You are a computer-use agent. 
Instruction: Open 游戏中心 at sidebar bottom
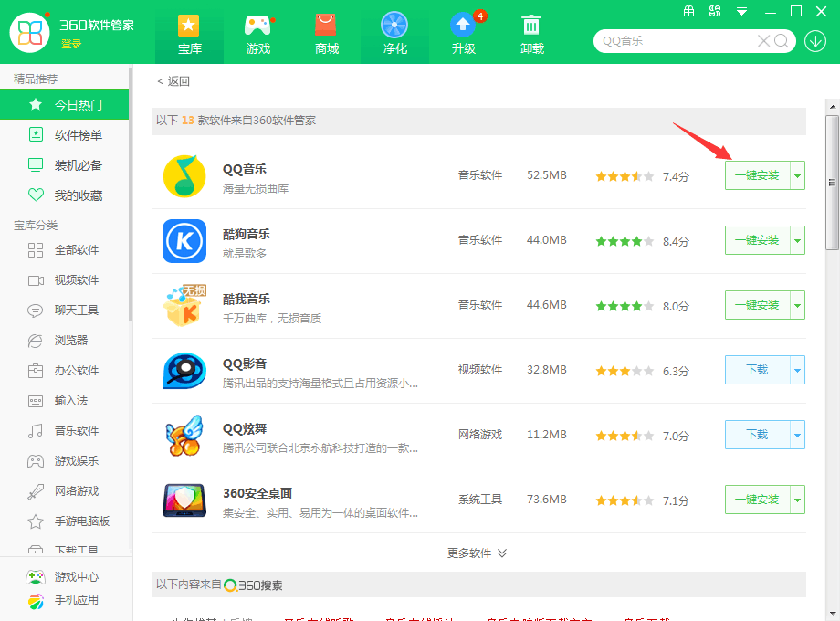click(x=63, y=576)
